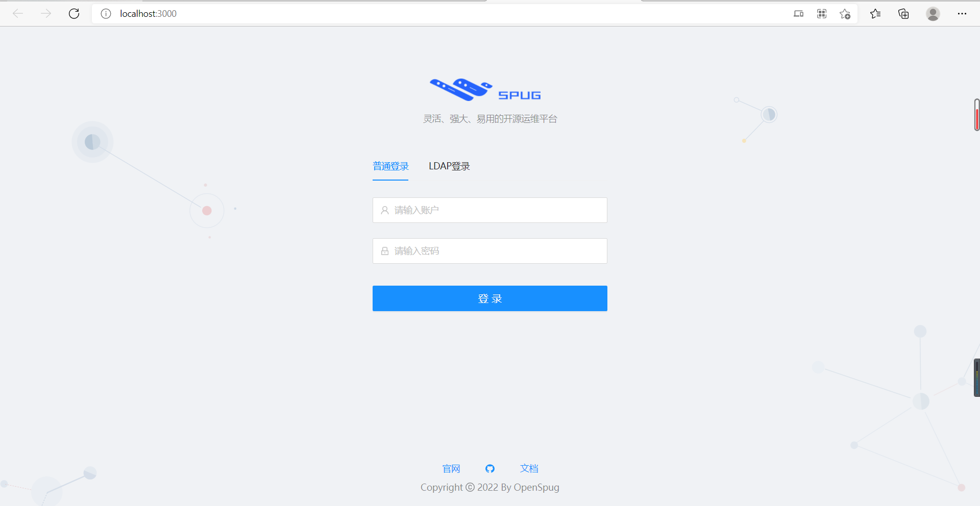Select the 普通登录 tab

390,166
